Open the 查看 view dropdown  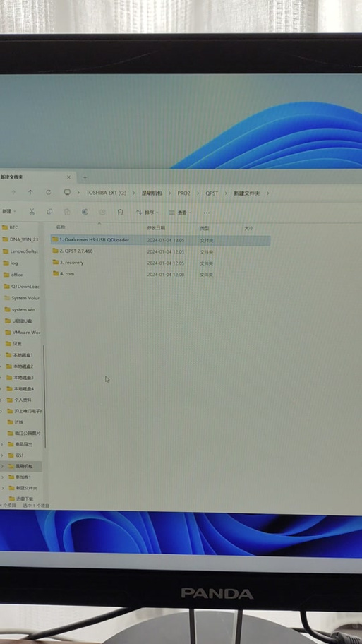pyautogui.click(x=180, y=213)
